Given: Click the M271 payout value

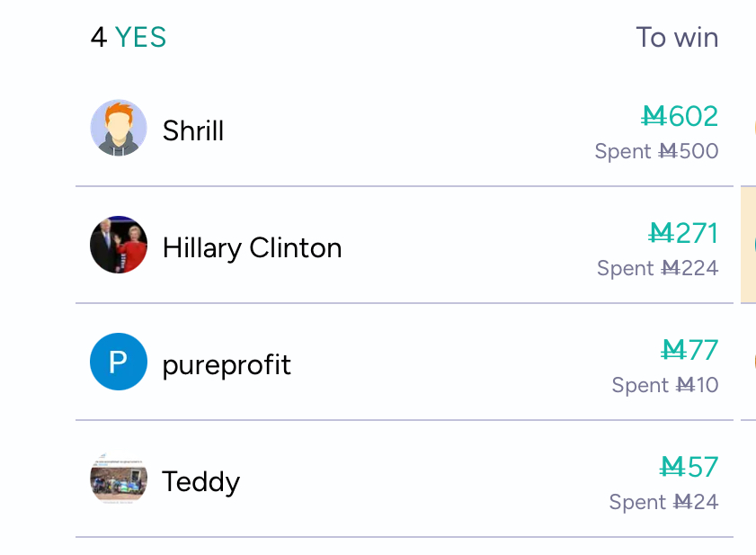Looking at the screenshot, I should pos(683,233).
